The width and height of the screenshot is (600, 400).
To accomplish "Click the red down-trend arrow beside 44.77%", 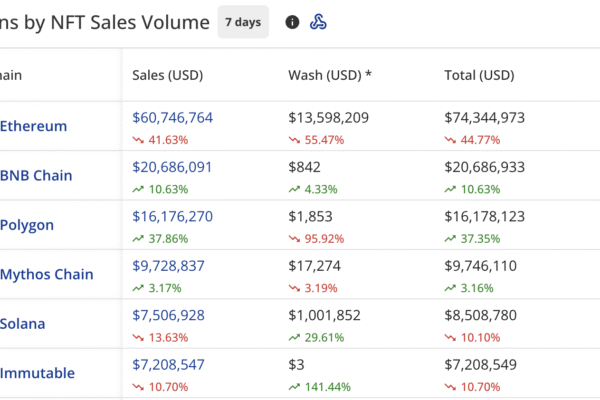I will click(450, 140).
